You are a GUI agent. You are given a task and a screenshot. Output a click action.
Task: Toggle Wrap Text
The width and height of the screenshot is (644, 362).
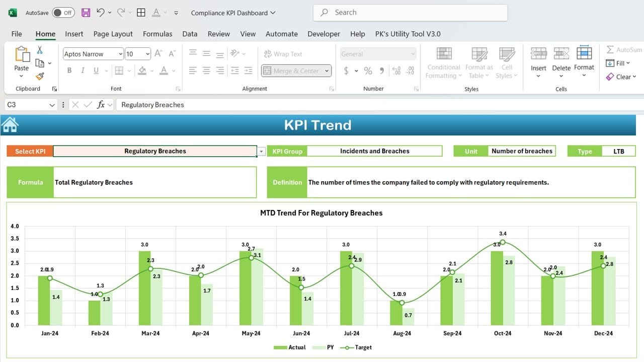click(282, 54)
